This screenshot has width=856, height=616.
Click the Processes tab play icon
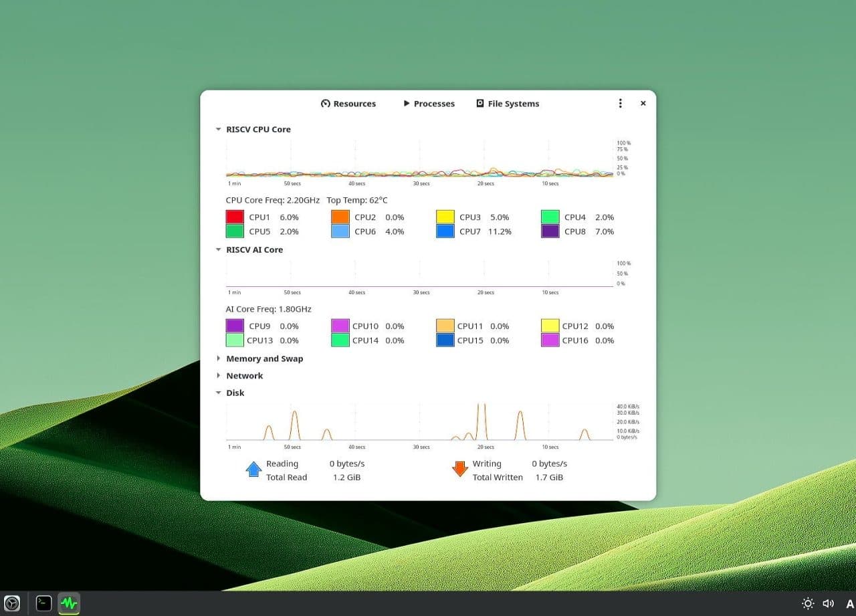(x=407, y=104)
